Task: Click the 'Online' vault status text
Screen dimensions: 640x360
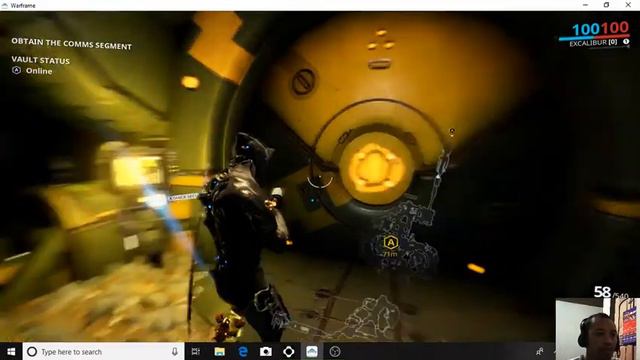Action: coord(39,71)
